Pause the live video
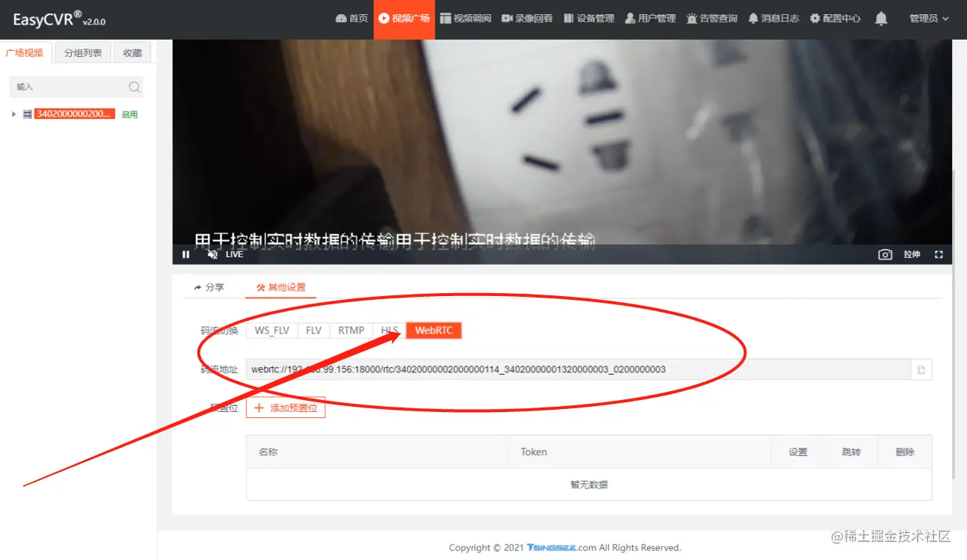Image resolution: width=967 pixels, height=560 pixels. coord(186,254)
